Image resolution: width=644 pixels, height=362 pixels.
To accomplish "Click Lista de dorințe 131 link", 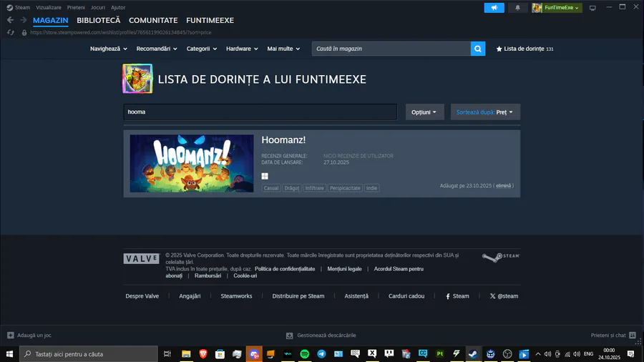I will 525,49.
